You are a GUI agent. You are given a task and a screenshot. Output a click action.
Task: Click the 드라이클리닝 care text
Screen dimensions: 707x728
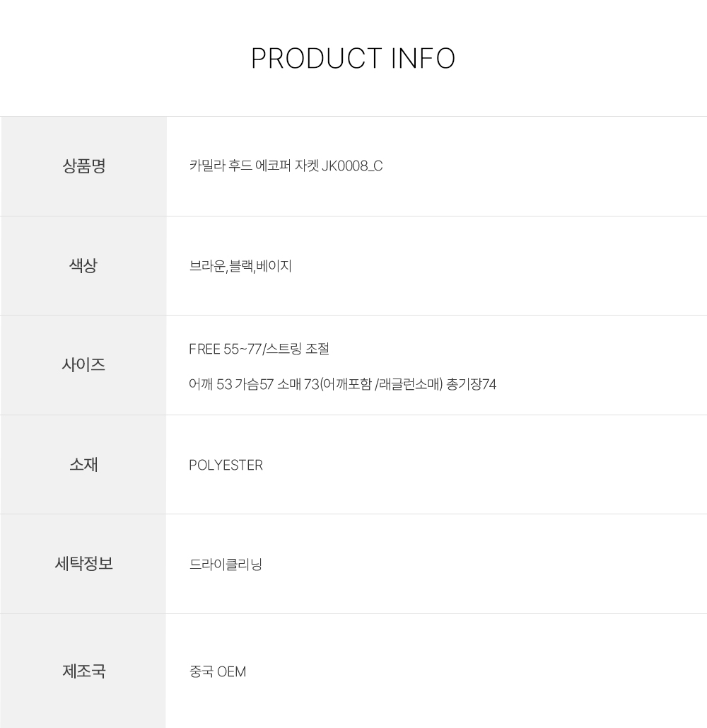tap(226, 565)
